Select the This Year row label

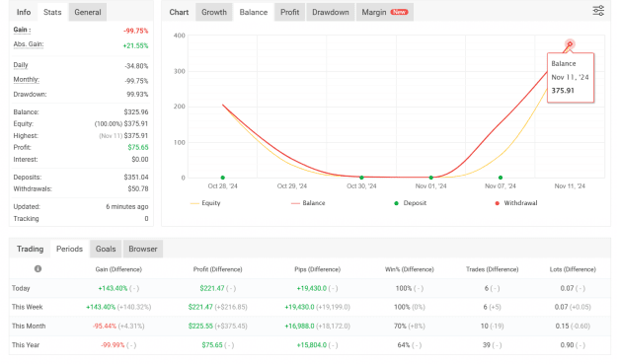(26, 345)
